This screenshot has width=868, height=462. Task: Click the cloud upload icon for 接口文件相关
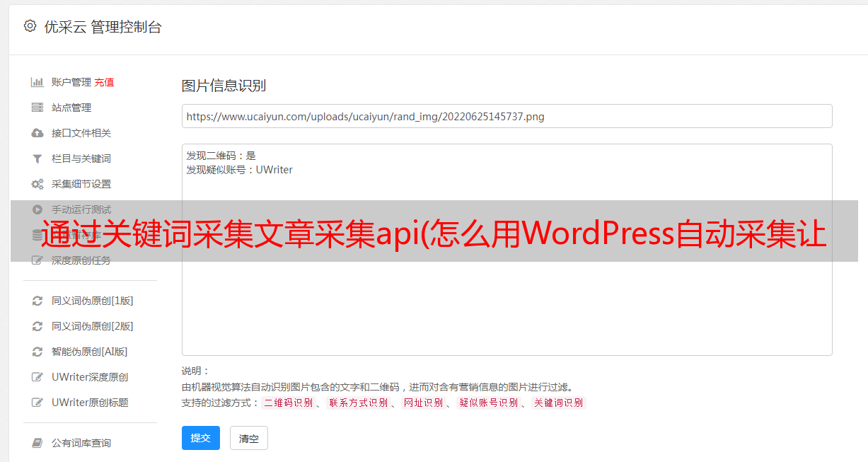pos(37,133)
